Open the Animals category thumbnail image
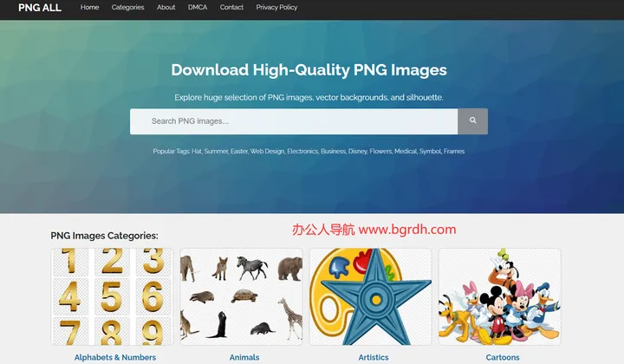This screenshot has width=624, height=364. [x=242, y=296]
